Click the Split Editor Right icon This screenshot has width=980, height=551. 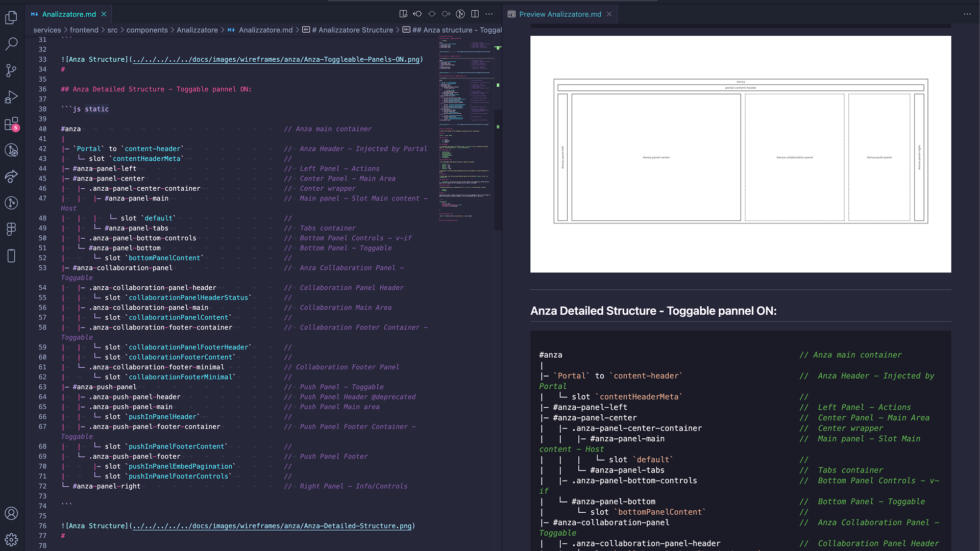pos(475,14)
